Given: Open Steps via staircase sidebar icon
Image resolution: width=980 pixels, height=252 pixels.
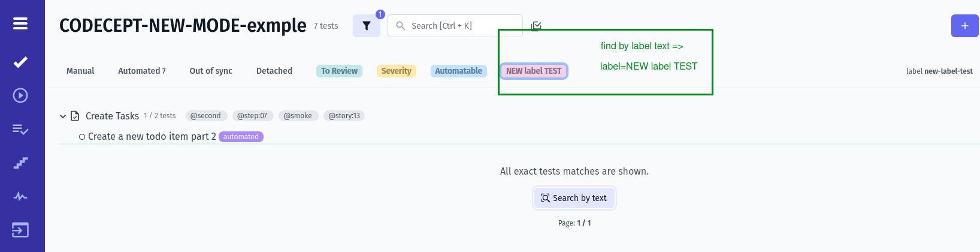Looking at the screenshot, I should click(x=20, y=163).
